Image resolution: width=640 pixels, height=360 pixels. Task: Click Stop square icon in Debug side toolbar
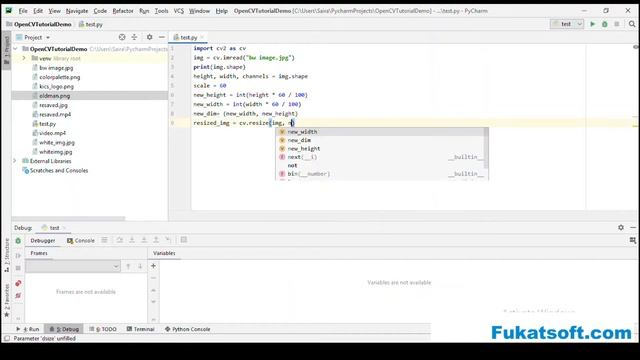pos(18,268)
